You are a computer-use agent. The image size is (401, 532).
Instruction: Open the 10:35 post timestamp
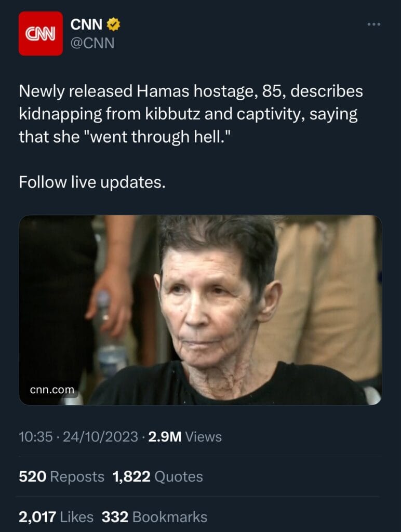(36, 436)
